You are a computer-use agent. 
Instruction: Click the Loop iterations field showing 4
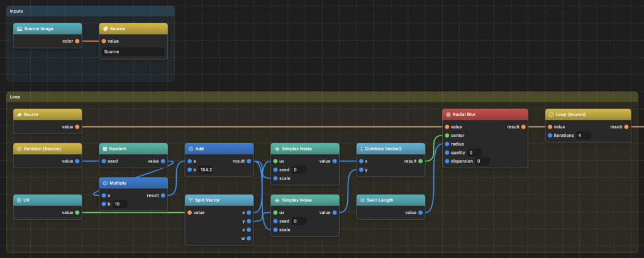(584, 136)
